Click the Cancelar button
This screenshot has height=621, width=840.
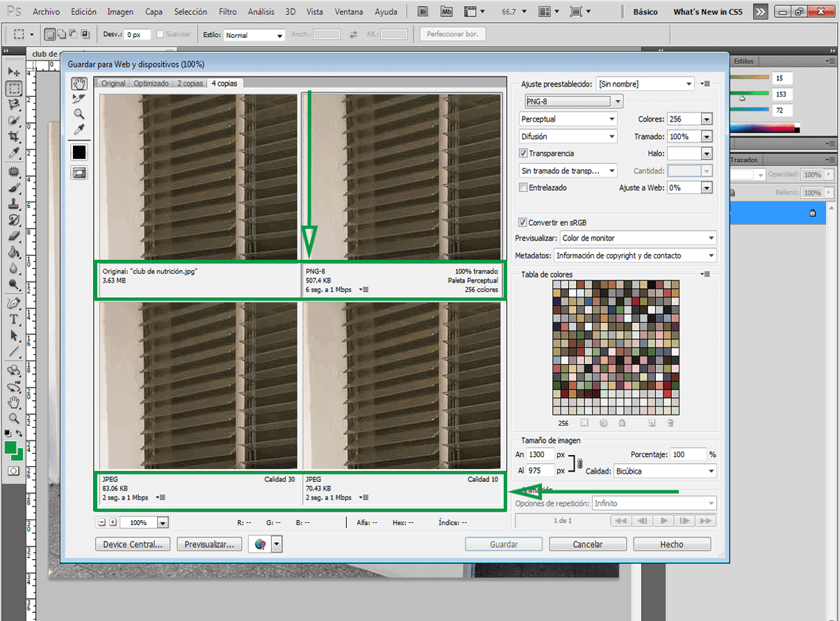click(x=588, y=545)
